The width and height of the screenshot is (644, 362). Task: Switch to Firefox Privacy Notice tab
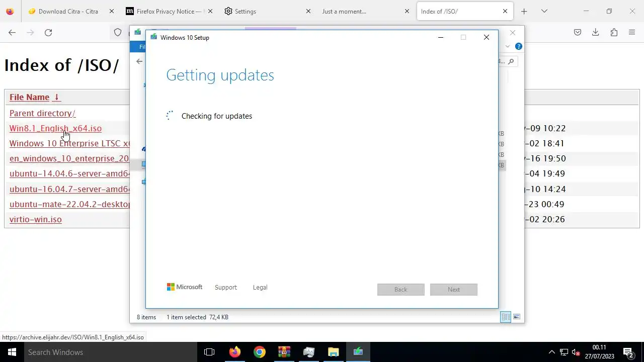click(x=169, y=11)
